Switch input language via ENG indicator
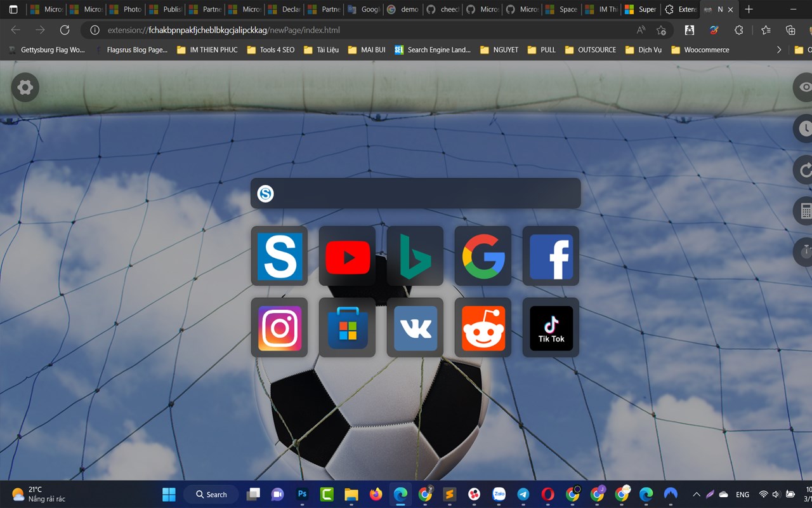This screenshot has height=508, width=812. tap(742, 494)
